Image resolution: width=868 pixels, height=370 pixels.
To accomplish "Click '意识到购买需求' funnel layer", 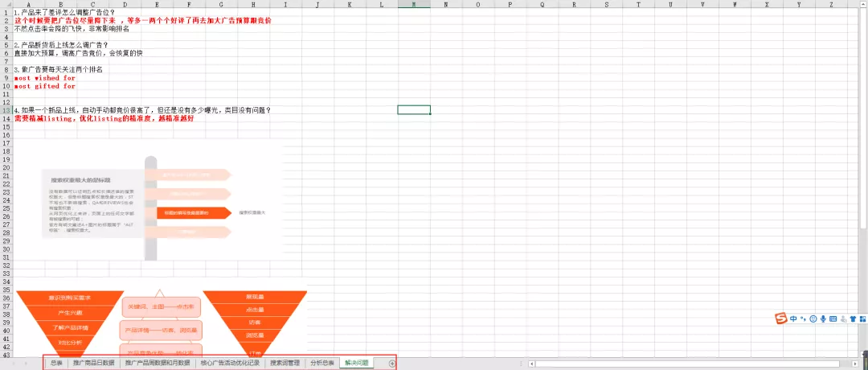I will pyautogui.click(x=70, y=298).
